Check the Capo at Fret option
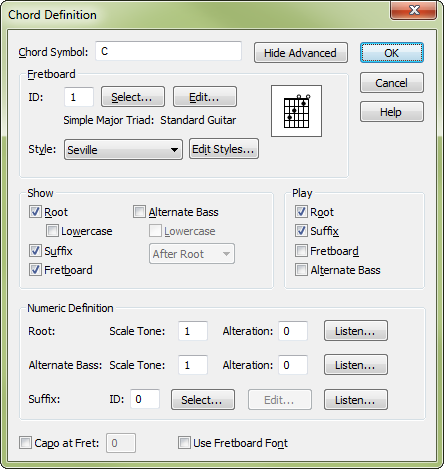 tap(25, 443)
